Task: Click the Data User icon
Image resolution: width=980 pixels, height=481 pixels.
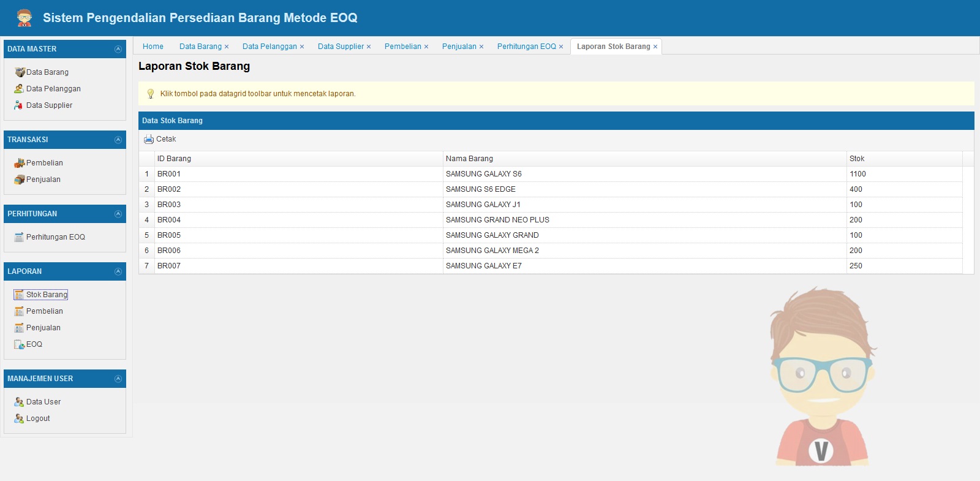Action: tap(19, 402)
